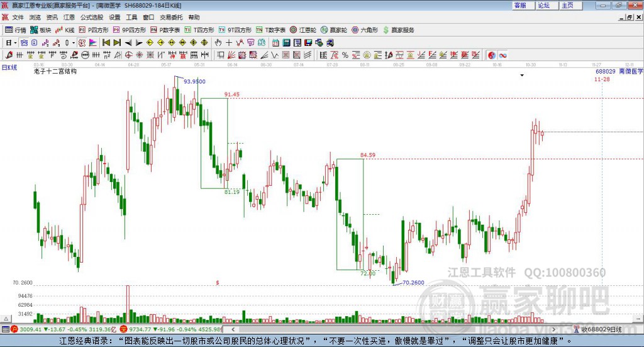This screenshot has width=644, height=347.
Task: Select the Gann fan lines tool
Action: pyautogui.click(x=231, y=55)
